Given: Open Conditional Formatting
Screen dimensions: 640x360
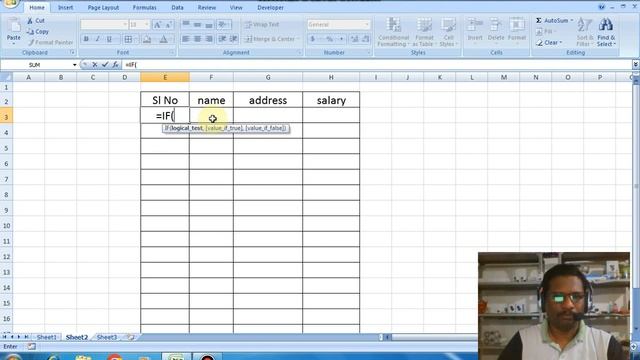Looking at the screenshot, I should (x=393, y=32).
